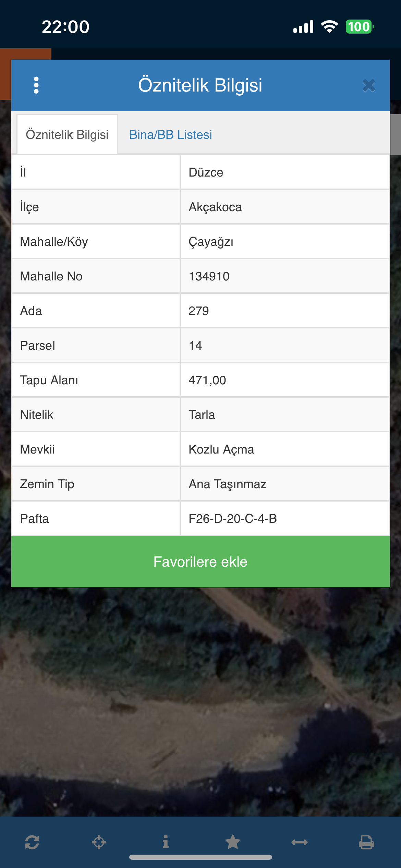
Task: Open favorites with the star icon
Action: (x=233, y=842)
